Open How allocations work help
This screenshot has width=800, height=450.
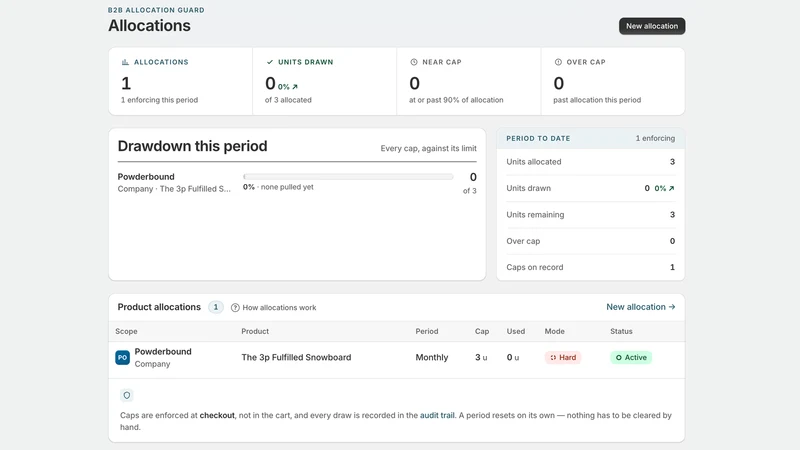pos(279,308)
